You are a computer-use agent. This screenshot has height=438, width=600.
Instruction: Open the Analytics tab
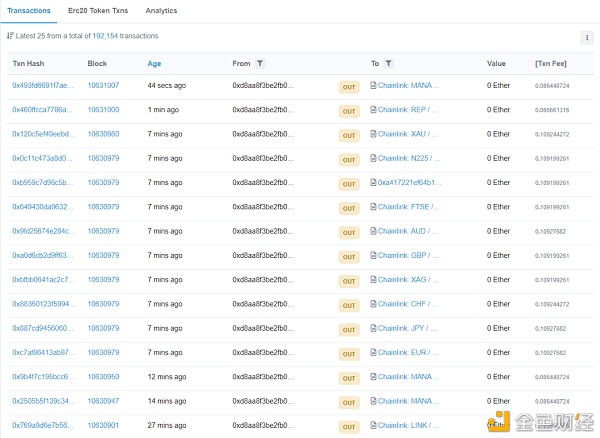click(161, 11)
